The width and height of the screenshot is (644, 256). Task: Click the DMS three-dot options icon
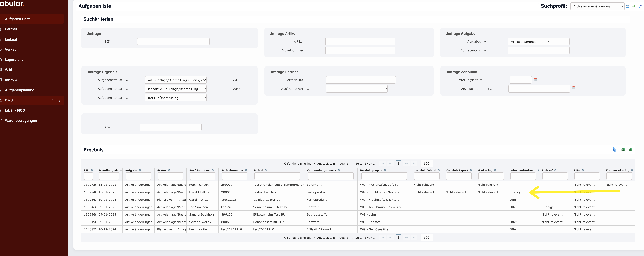coord(59,100)
